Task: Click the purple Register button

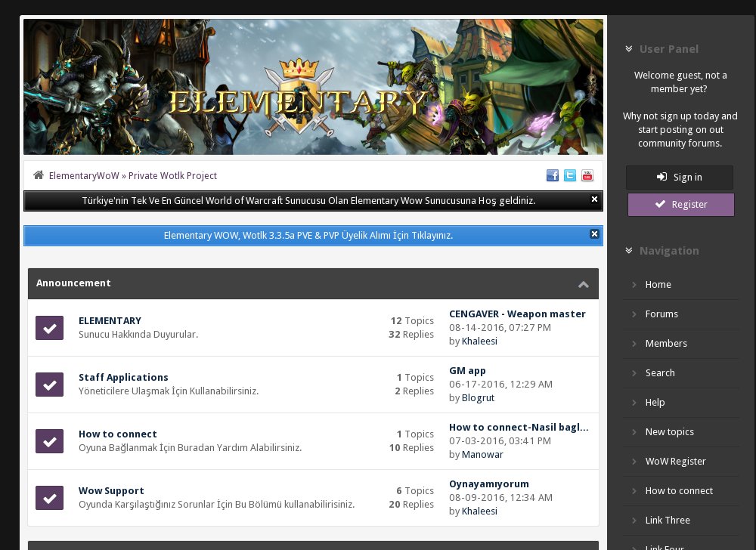Action: click(681, 205)
